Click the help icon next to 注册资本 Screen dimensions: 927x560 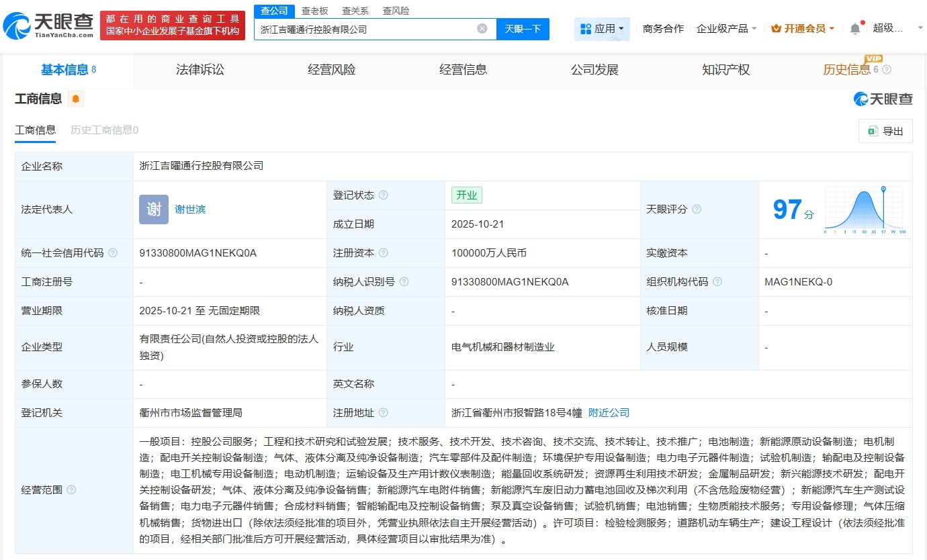click(x=383, y=253)
